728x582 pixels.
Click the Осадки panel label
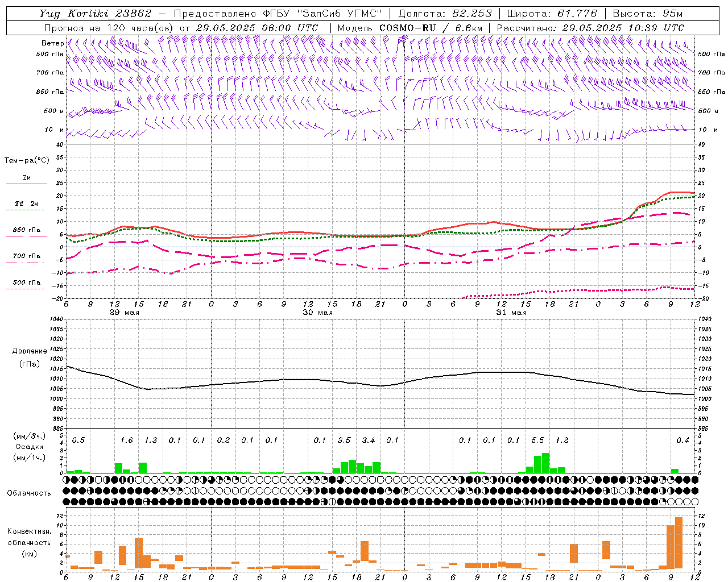click(29, 447)
